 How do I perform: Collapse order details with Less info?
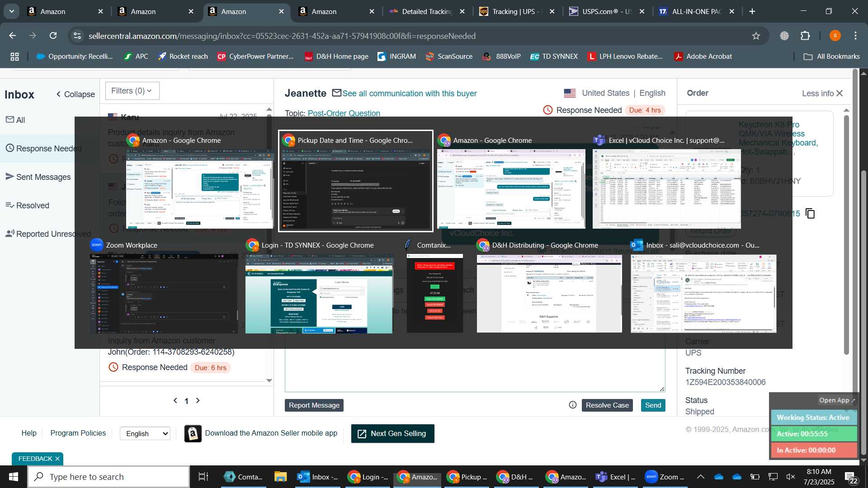tap(822, 93)
